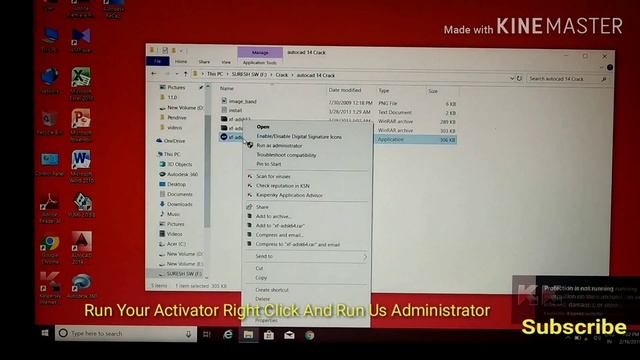640x360 pixels.
Task: Select 3D Objects in navigation pane
Action: point(179,164)
